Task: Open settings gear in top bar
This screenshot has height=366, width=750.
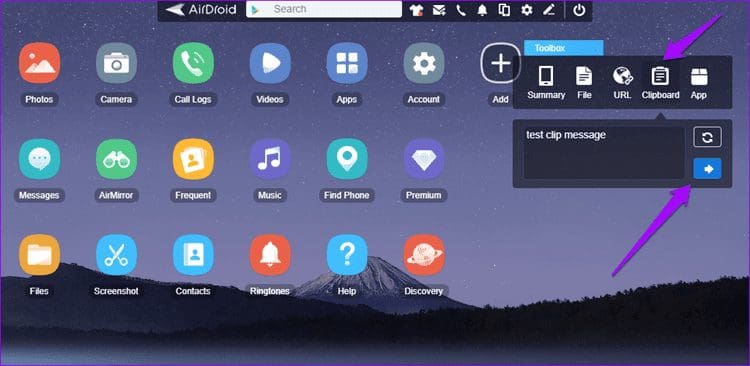Action: click(x=527, y=10)
